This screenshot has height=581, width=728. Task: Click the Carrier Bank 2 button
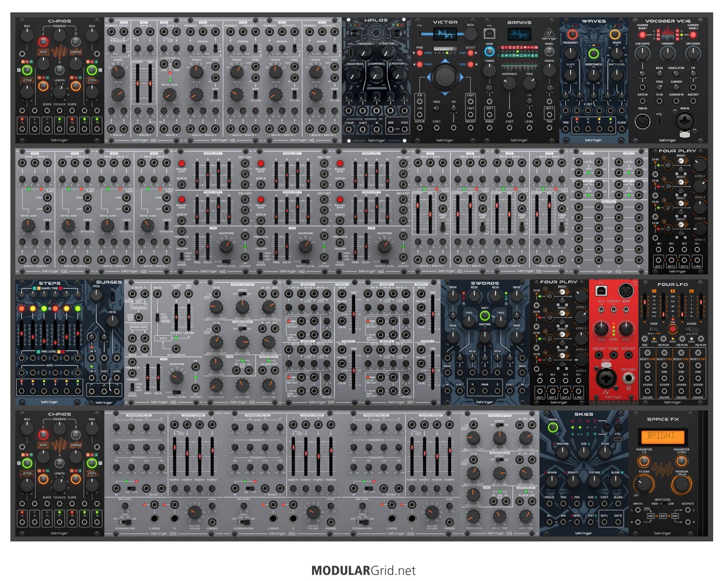pyautogui.click(x=693, y=35)
